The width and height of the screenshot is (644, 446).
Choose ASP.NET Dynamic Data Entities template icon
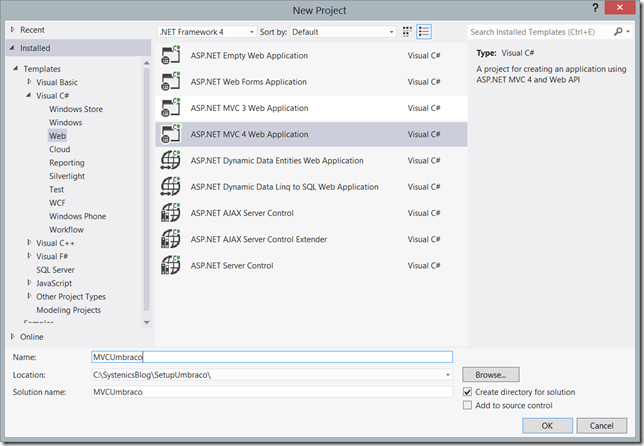pyautogui.click(x=170, y=161)
